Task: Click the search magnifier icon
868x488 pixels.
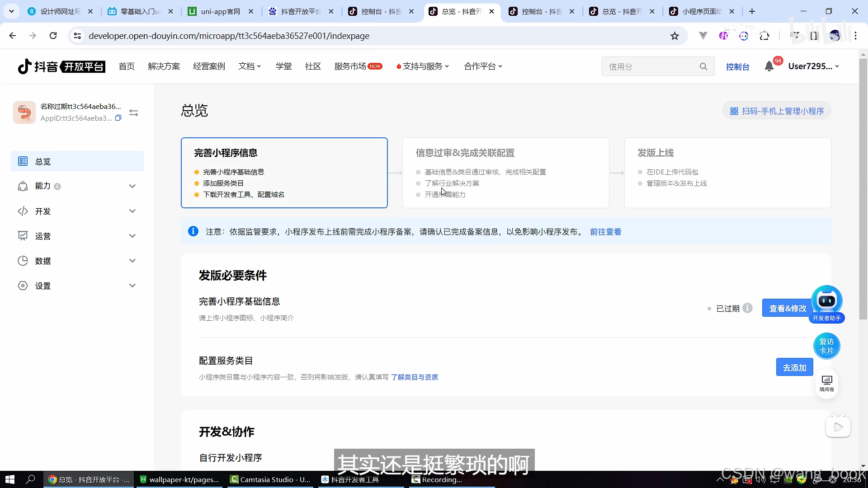Action: pyautogui.click(x=703, y=66)
